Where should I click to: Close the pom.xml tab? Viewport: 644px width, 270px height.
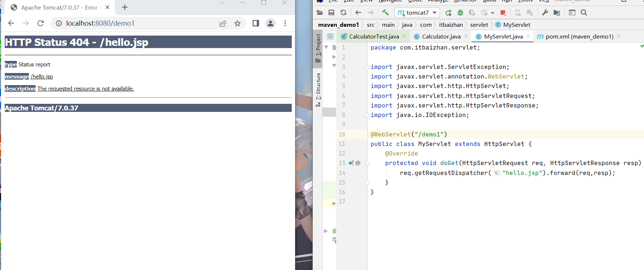coord(619,36)
